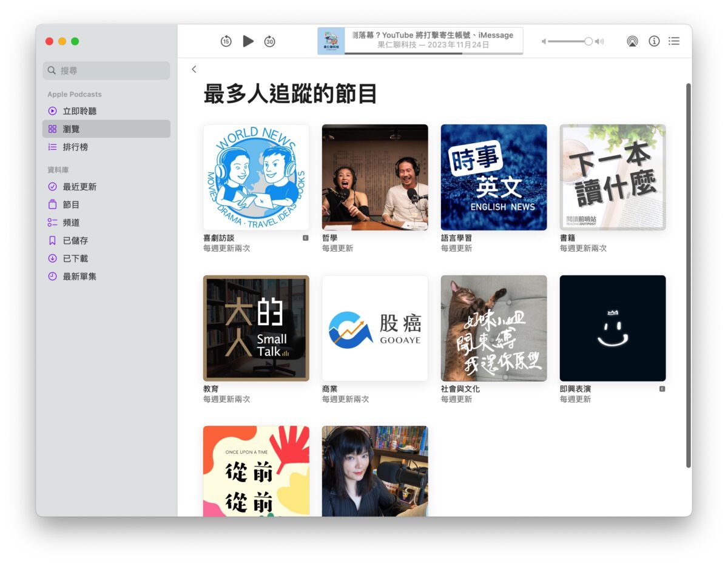Screen dimensions: 728x564
Task: Click the max volume speaker icon
Action: [x=599, y=41]
